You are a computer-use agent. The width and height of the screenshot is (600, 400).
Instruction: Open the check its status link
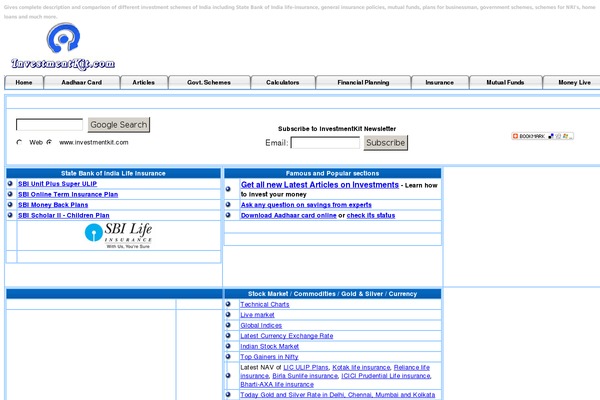tap(371, 216)
